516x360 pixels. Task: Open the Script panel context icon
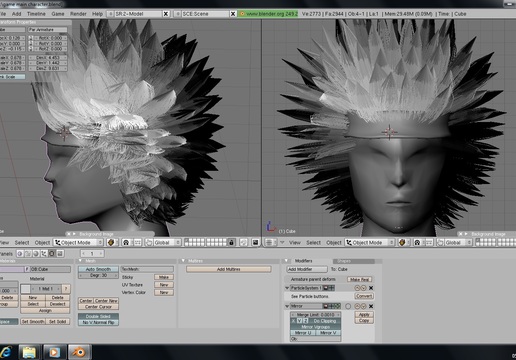[x=28, y=253]
